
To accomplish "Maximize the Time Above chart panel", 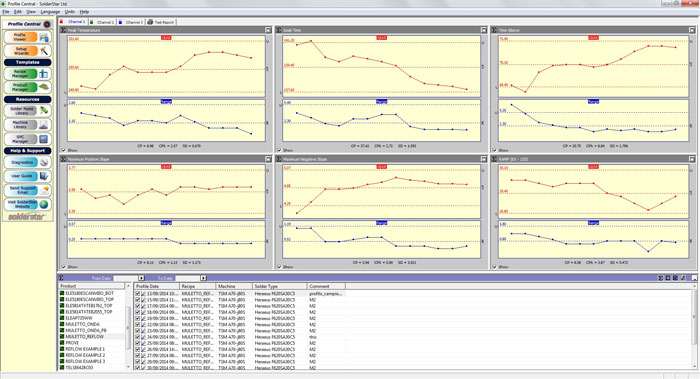I will 692,30.
